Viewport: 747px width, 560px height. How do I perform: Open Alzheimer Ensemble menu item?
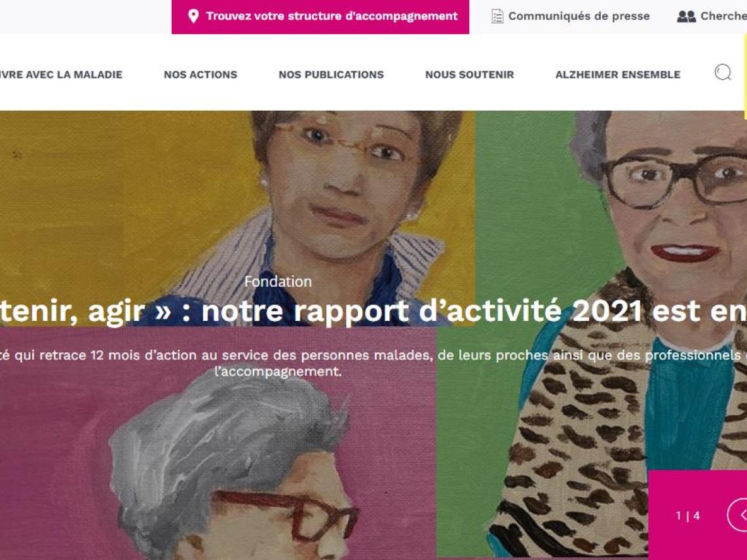(617, 74)
